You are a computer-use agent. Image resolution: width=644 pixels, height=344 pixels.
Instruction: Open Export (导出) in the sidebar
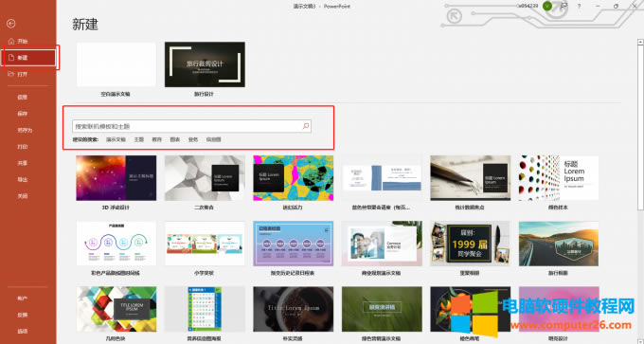[22, 180]
